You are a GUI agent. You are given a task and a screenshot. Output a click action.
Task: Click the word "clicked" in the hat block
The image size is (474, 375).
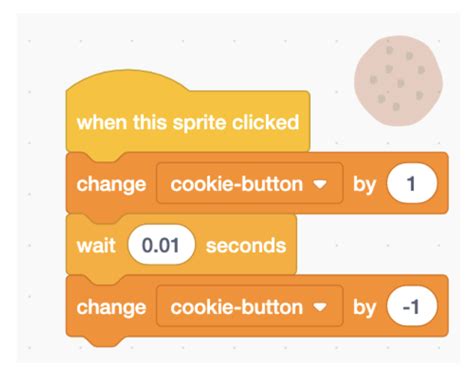coord(265,122)
